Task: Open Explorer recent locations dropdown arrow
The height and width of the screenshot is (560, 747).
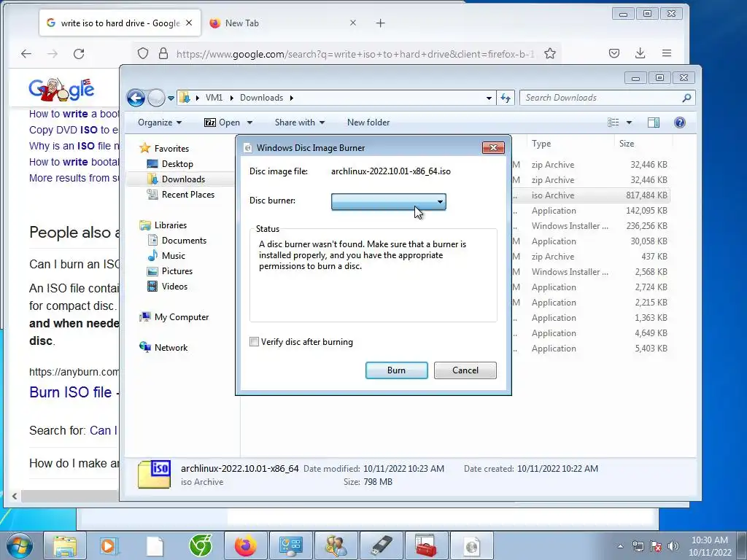Action: (x=171, y=98)
